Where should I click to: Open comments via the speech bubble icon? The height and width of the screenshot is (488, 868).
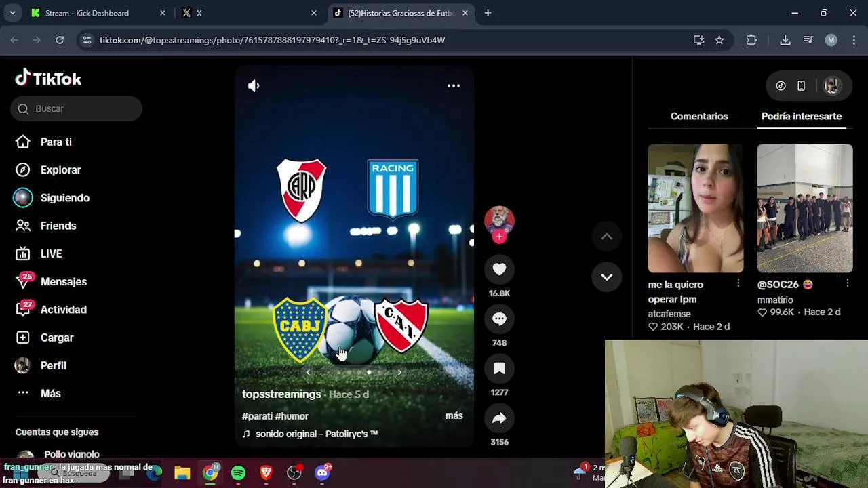[x=499, y=319]
